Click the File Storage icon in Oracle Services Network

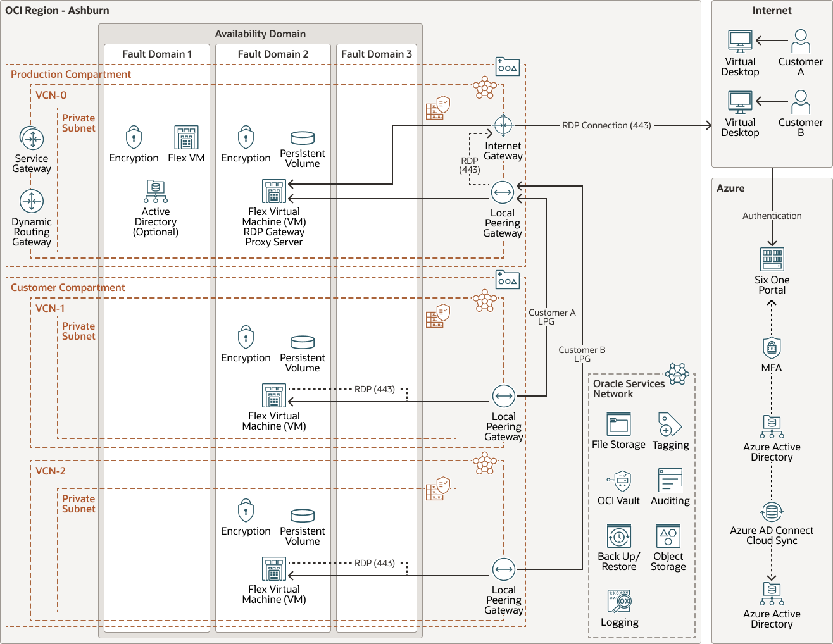(x=618, y=424)
